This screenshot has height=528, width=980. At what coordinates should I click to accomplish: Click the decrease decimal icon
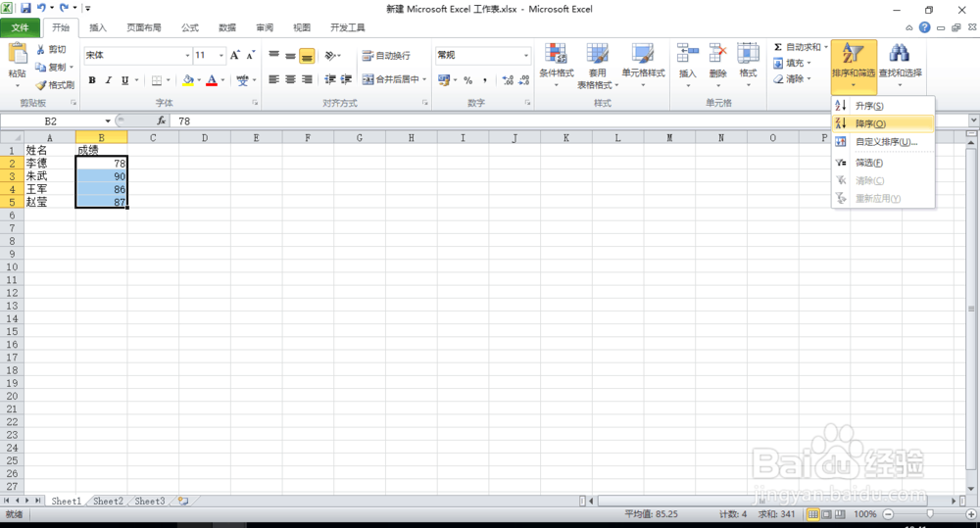click(524, 80)
